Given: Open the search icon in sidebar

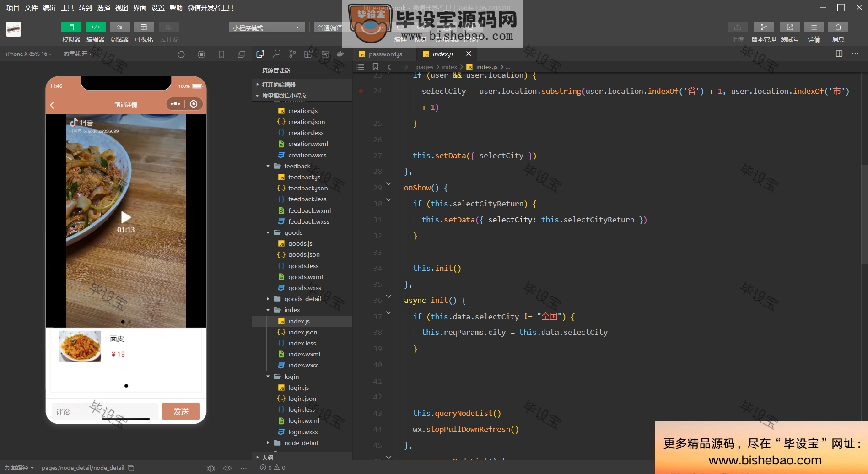Looking at the screenshot, I should [276, 54].
